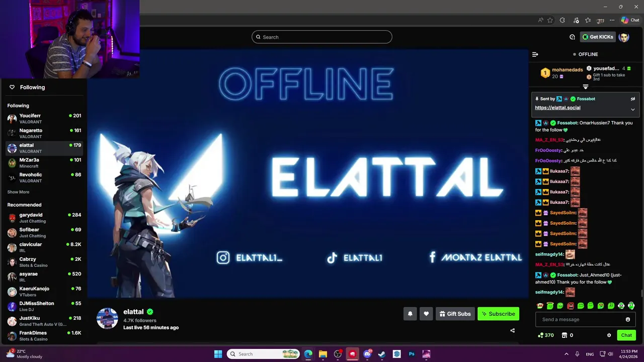Open Discord from taskbar
Viewport: 644px width, 362px height.
tap(367, 354)
